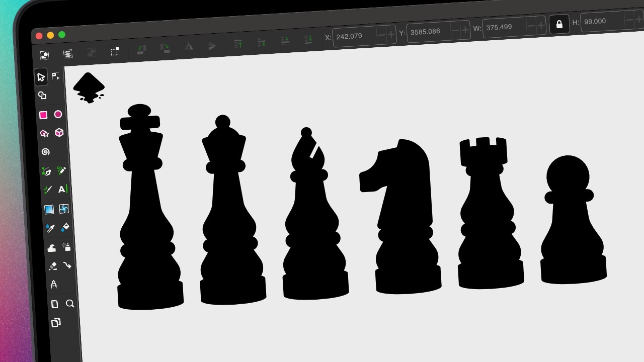Pick the Spiral tool
The image size is (644, 362).
pyautogui.click(x=45, y=152)
